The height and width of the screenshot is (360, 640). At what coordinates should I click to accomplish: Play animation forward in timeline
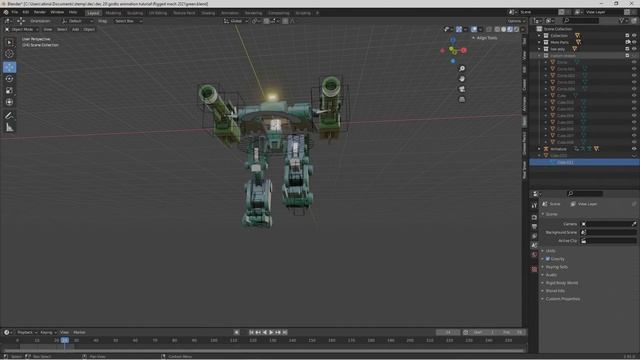271,333
